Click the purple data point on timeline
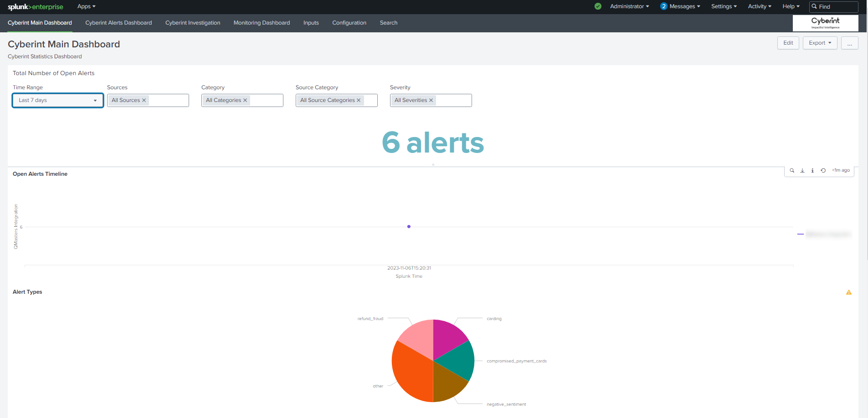The width and height of the screenshot is (868, 418). 409,226
